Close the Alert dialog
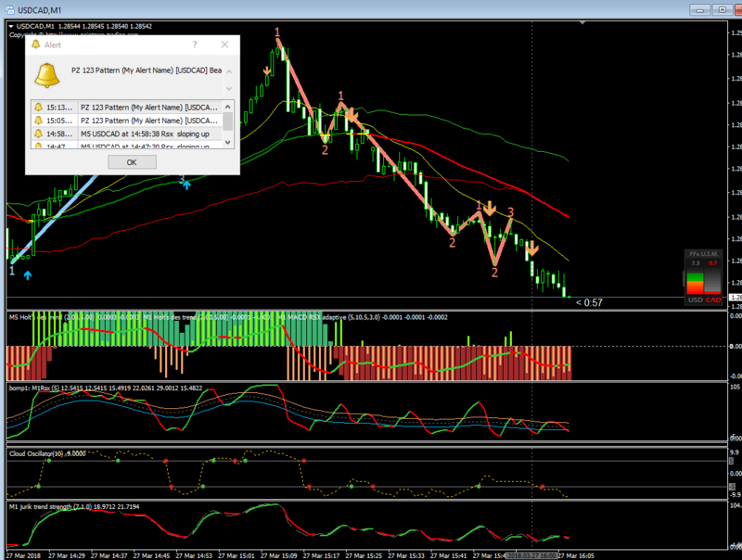 tap(224, 45)
